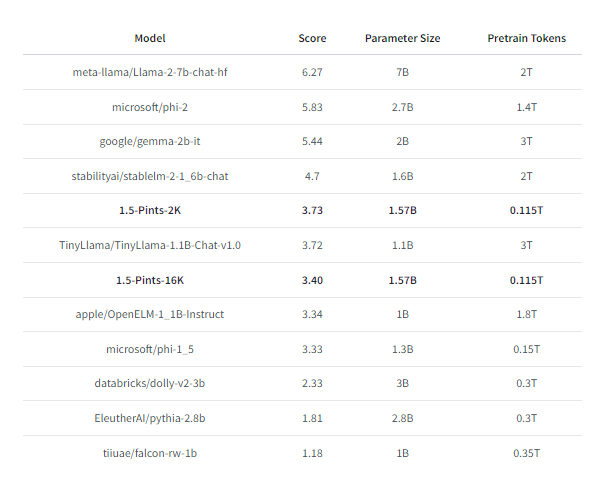Click score 3.73 for 1.5-Pints-2K
Image resolution: width=602 pixels, height=483 pixels.
[312, 210]
